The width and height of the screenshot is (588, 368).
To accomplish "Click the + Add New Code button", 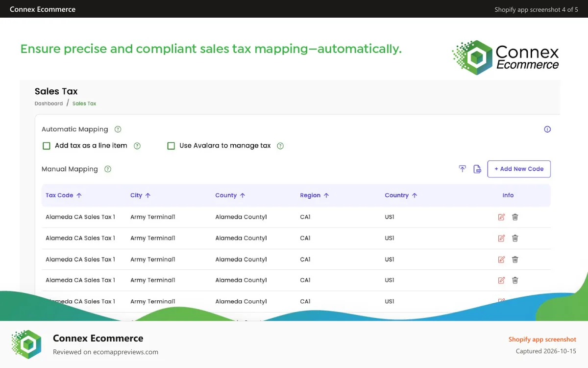I will (519, 169).
